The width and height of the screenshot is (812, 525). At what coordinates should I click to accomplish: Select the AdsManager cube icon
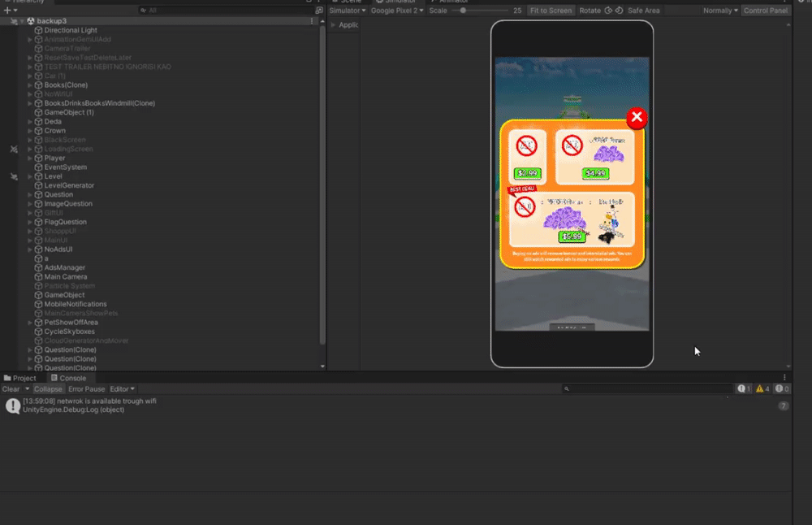(38, 267)
